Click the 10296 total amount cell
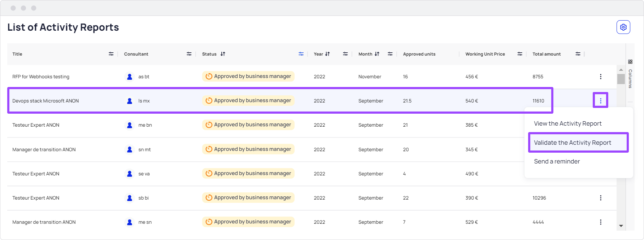This screenshot has height=240, width=644. (539, 198)
